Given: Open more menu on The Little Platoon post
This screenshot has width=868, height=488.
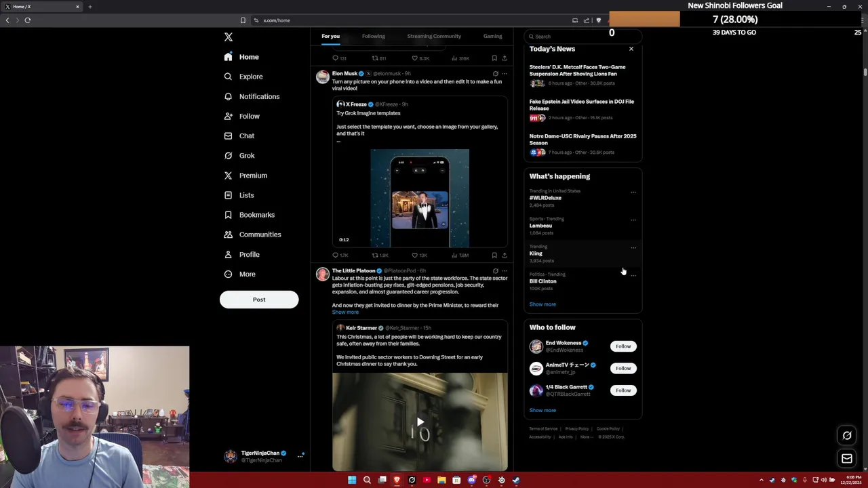Looking at the screenshot, I should pos(505,270).
